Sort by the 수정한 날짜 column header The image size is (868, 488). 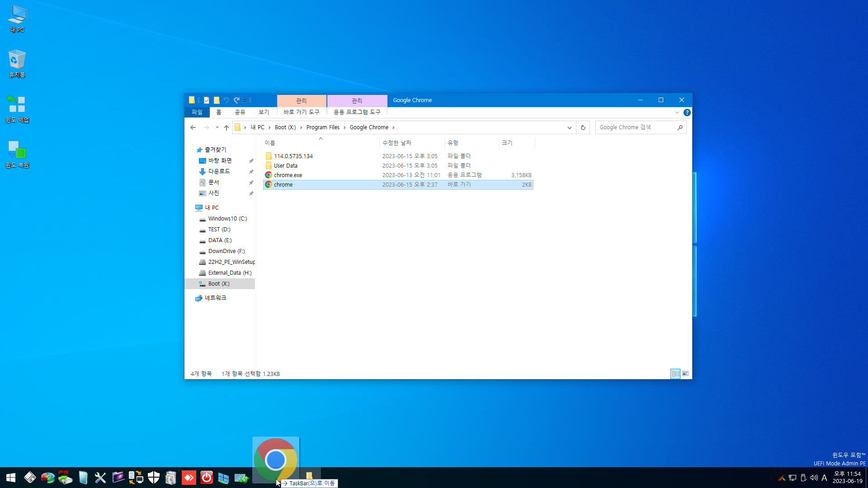click(411, 143)
